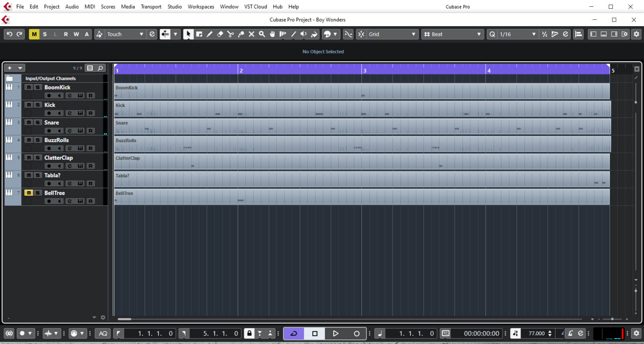Mute the BoomKick track
This screenshot has width=644, height=344.
coord(29,87)
